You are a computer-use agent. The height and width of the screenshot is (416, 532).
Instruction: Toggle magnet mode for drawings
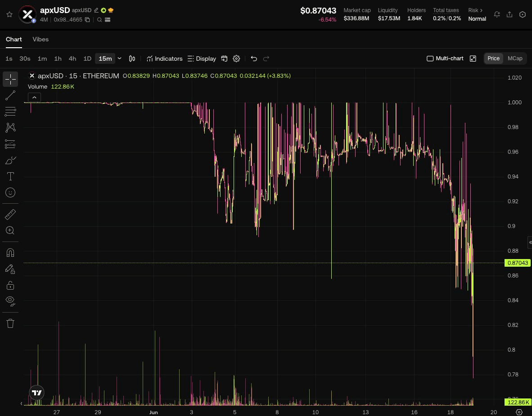point(10,253)
